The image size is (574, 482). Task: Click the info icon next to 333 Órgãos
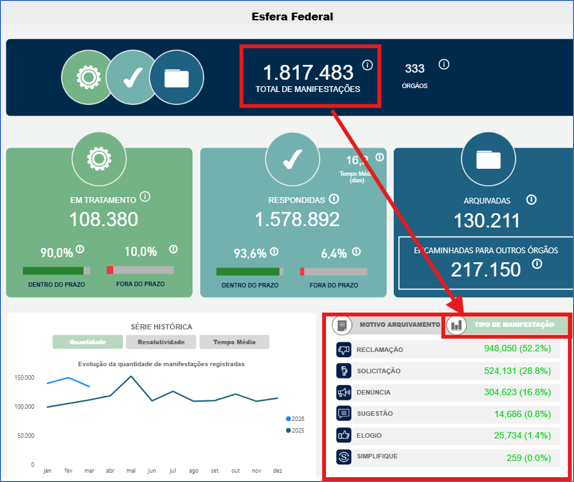[444, 64]
